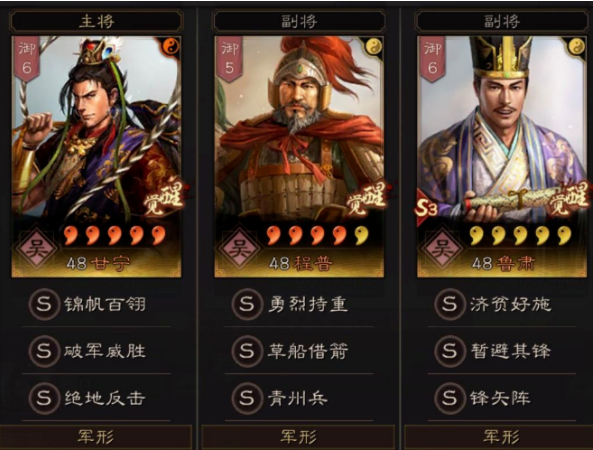
Task: Select the 青州兵 skill
Action: click(x=299, y=398)
